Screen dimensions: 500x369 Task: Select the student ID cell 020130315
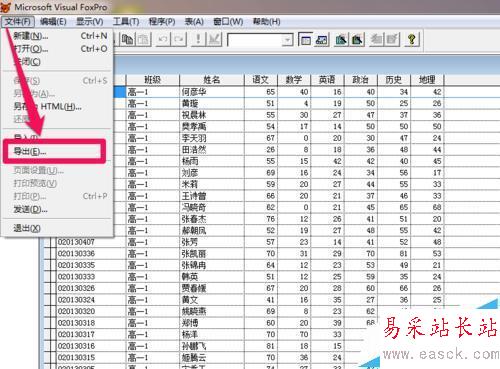tap(91, 358)
